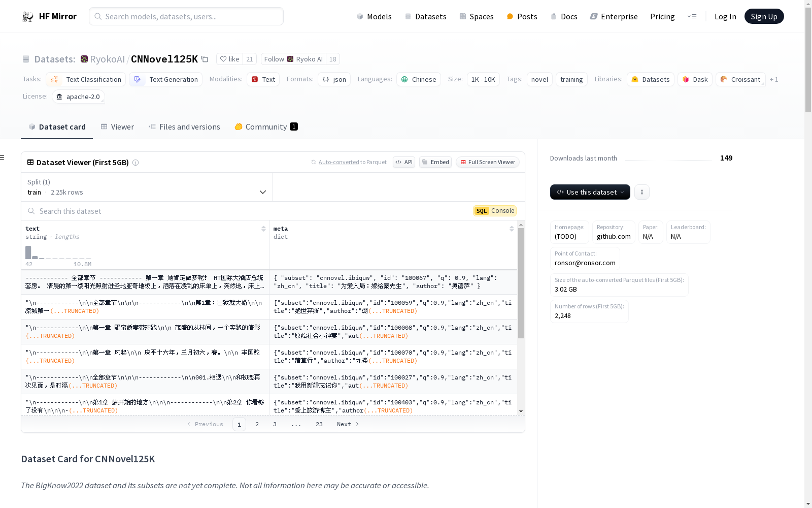Viewport: 812px width, 508px height.
Task: Click the ronsor@ronsor.com contact link
Action: point(585,263)
